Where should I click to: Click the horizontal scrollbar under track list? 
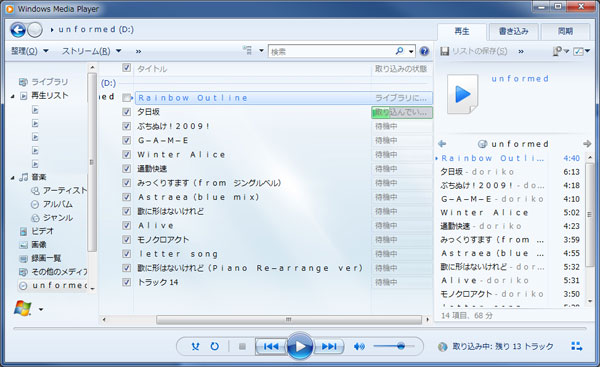(289, 320)
